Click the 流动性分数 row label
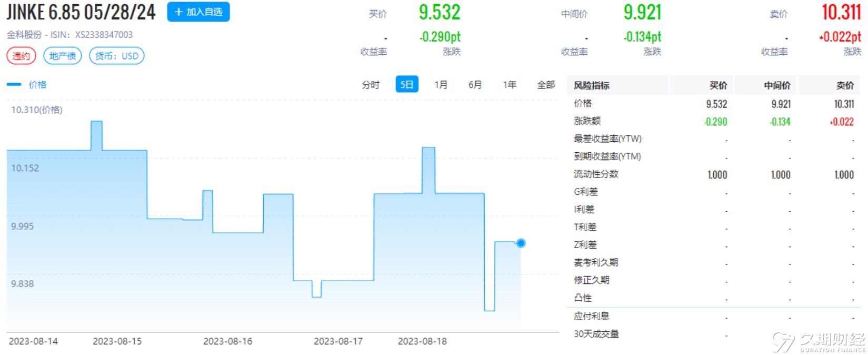 [596, 174]
